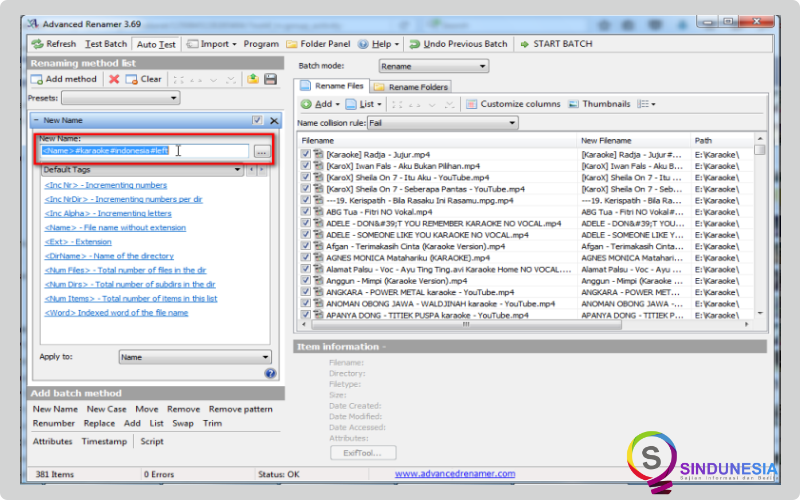Screen dimensions: 800x500
Task: Add a New Case batch method
Action: (x=106, y=409)
